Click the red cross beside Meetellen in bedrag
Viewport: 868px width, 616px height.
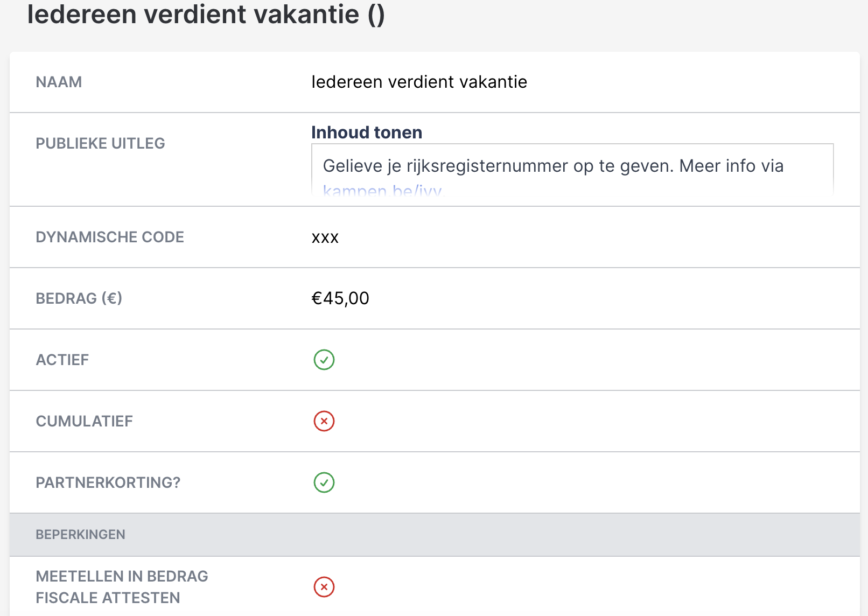pyautogui.click(x=324, y=587)
